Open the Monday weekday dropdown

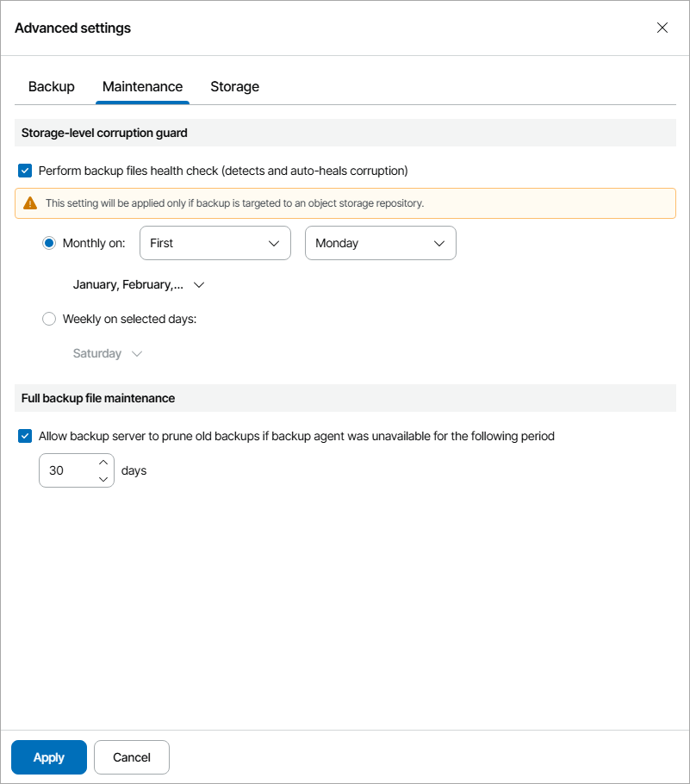[x=380, y=243]
